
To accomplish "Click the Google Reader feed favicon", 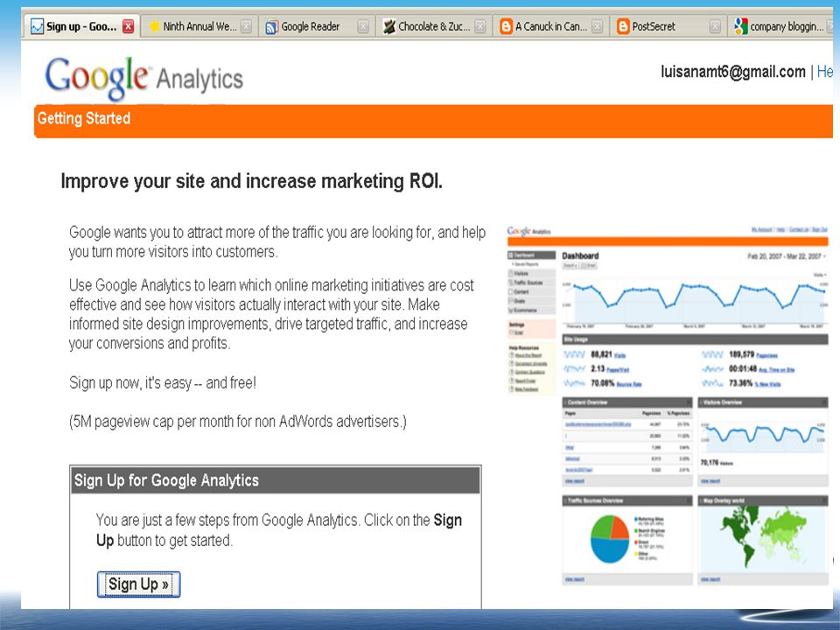I will coord(271,26).
